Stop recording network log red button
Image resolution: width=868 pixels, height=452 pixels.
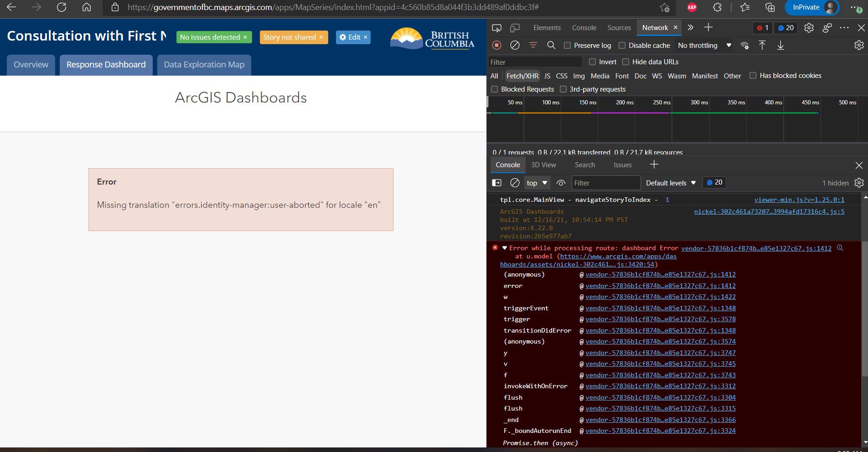coord(497,45)
